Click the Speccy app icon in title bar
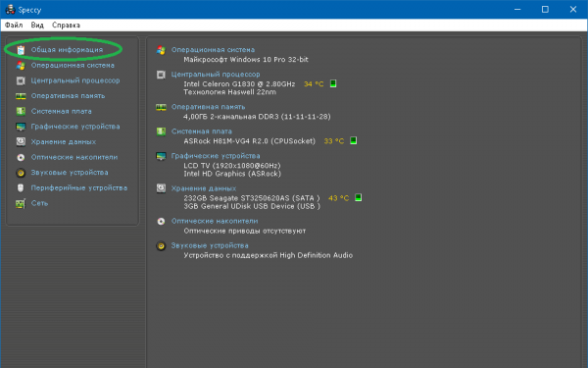 click(x=10, y=10)
